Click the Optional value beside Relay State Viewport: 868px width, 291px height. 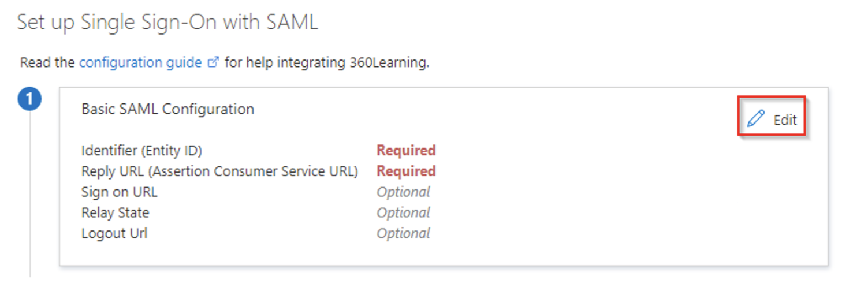pos(403,212)
